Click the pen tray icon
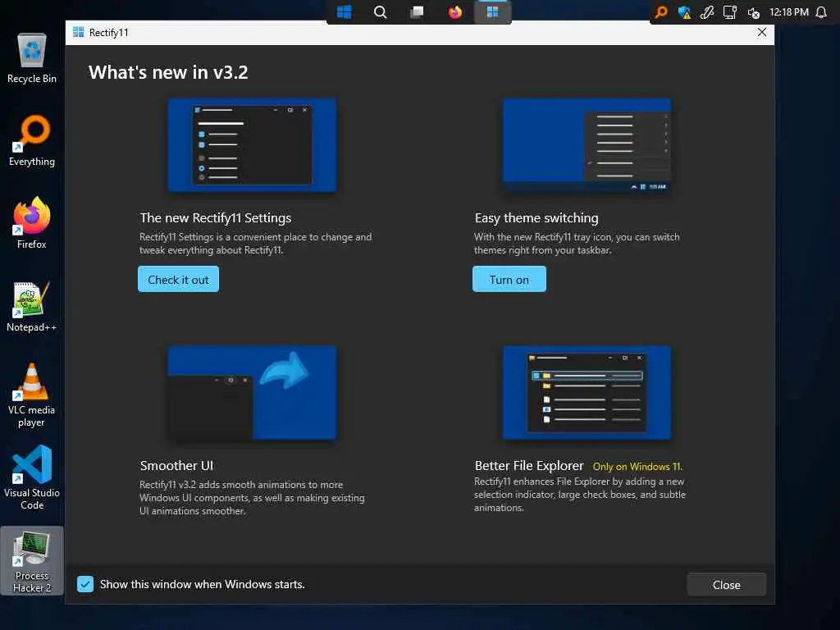This screenshot has width=840, height=630. (x=707, y=11)
